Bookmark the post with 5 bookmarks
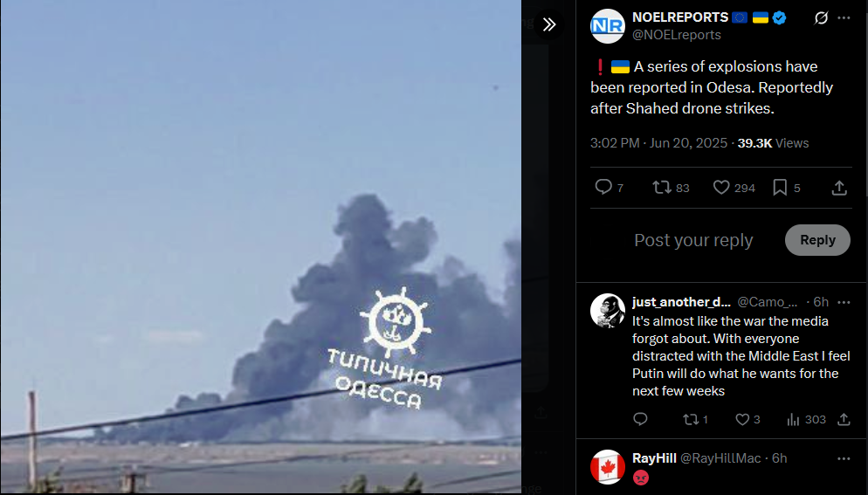Screen dimensions: 868x495 (786, 188)
